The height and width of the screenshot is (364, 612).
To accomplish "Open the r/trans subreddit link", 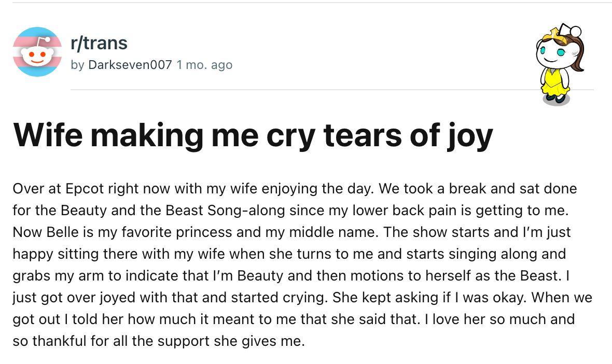I will pyautogui.click(x=99, y=43).
